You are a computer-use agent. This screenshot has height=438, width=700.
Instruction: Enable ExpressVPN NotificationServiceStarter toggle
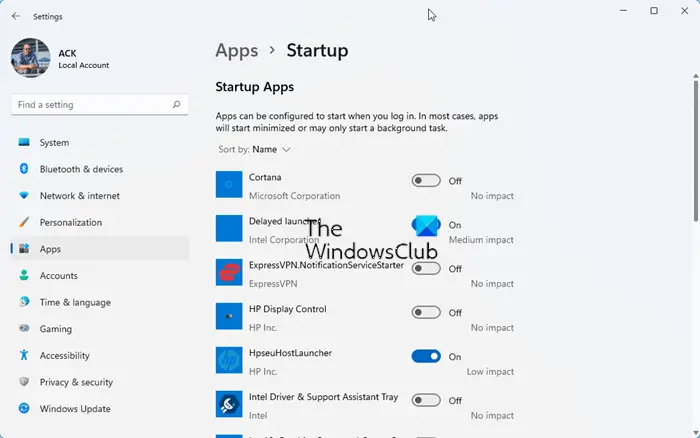[x=426, y=268]
